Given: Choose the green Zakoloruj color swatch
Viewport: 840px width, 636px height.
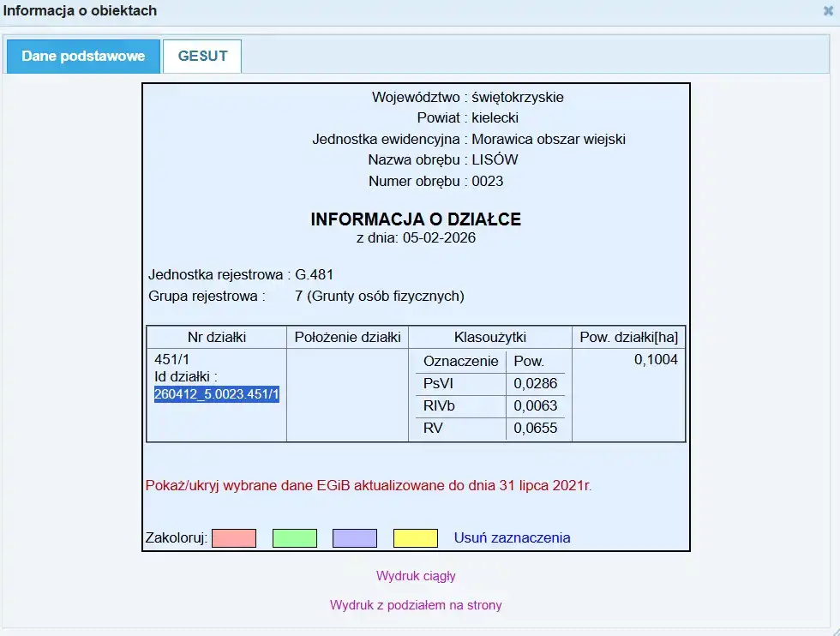Looking at the screenshot, I should [x=294, y=538].
